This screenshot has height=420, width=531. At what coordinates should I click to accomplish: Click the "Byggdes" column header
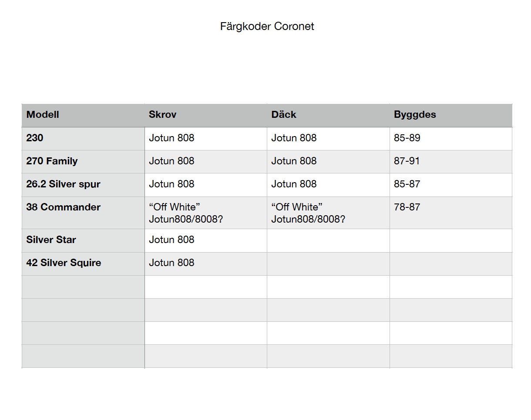tap(415, 115)
